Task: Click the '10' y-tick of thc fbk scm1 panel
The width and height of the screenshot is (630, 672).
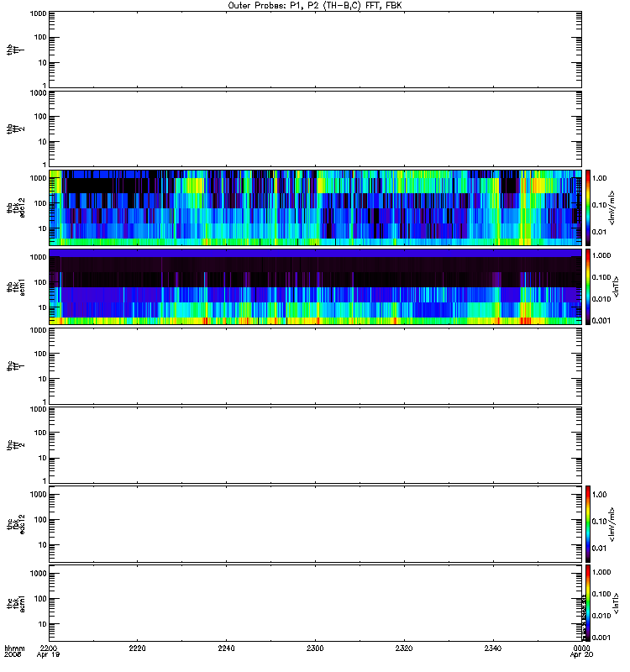Action: click(x=43, y=624)
